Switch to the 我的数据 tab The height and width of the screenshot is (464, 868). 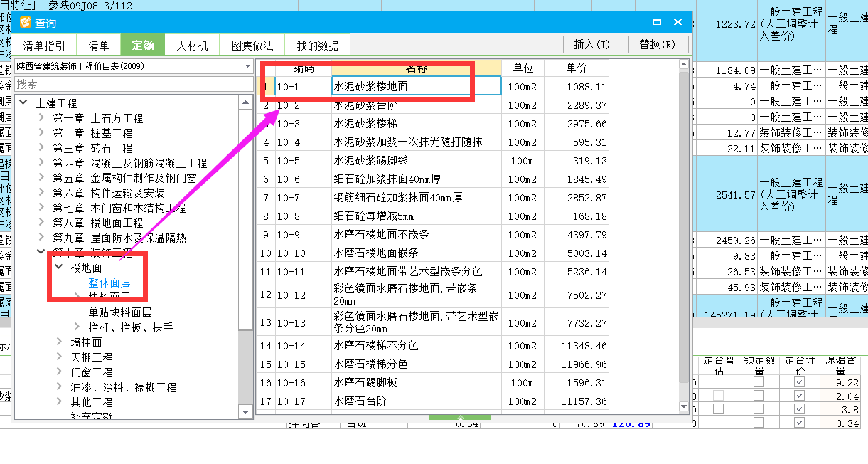coord(317,46)
